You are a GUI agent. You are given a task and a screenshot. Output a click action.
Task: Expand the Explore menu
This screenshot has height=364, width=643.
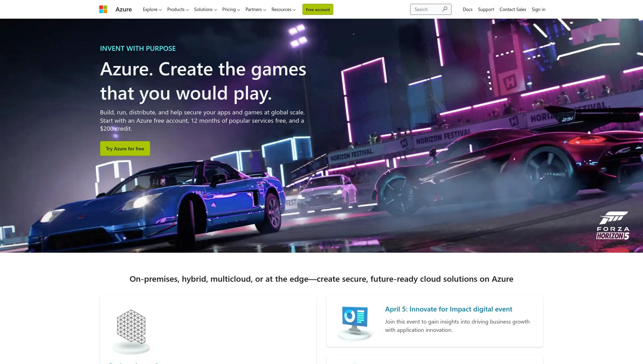[x=152, y=9]
